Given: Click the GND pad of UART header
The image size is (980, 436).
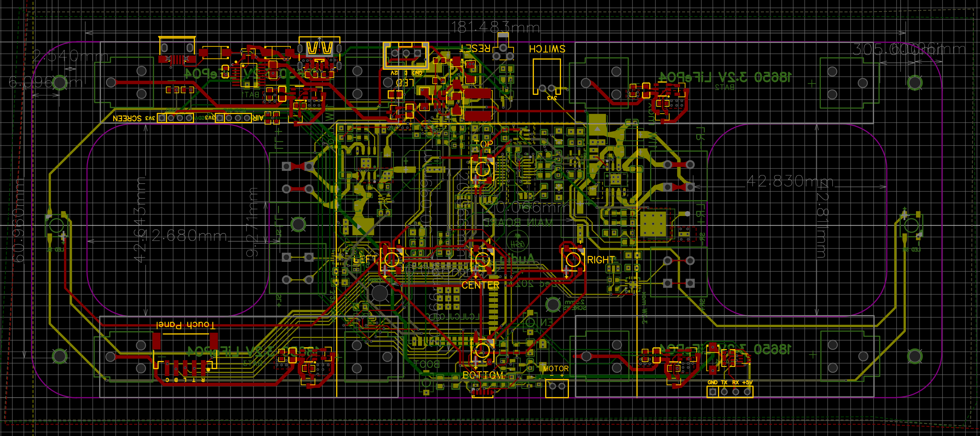Looking at the screenshot, I should pos(713,392).
